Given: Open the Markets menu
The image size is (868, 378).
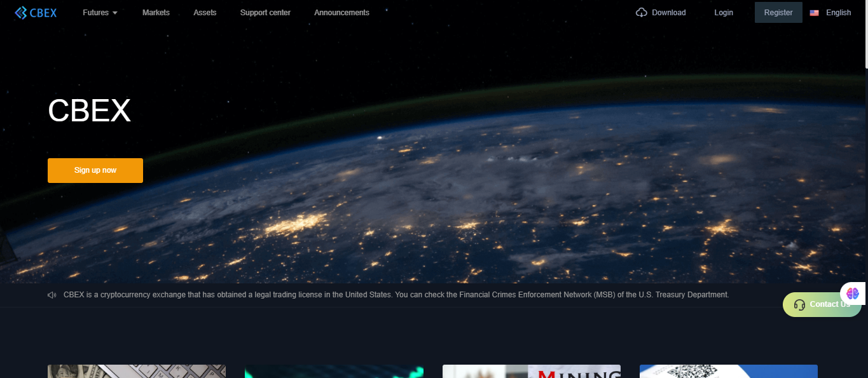Looking at the screenshot, I should coord(156,12).
